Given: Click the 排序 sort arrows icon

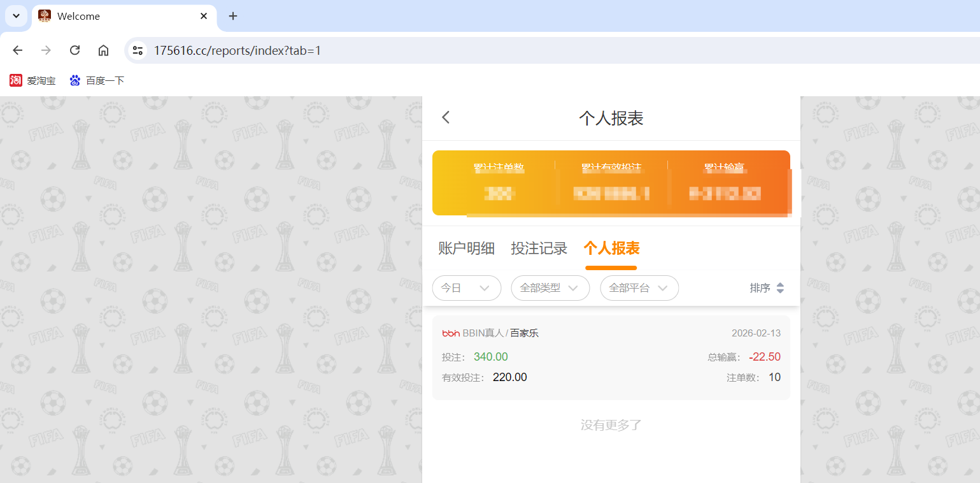Looking at the screenshot, I should pos(781,288).
